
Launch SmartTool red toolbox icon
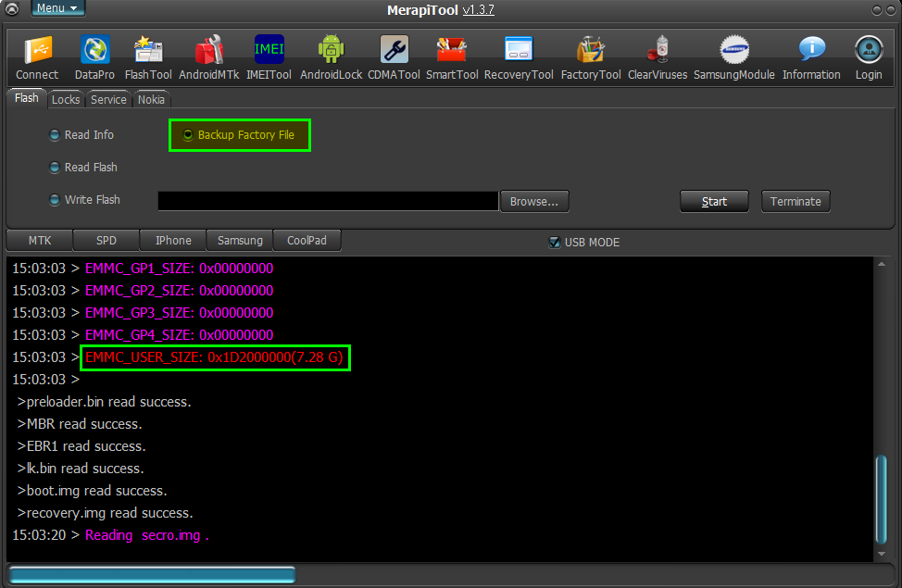[452, 57]
